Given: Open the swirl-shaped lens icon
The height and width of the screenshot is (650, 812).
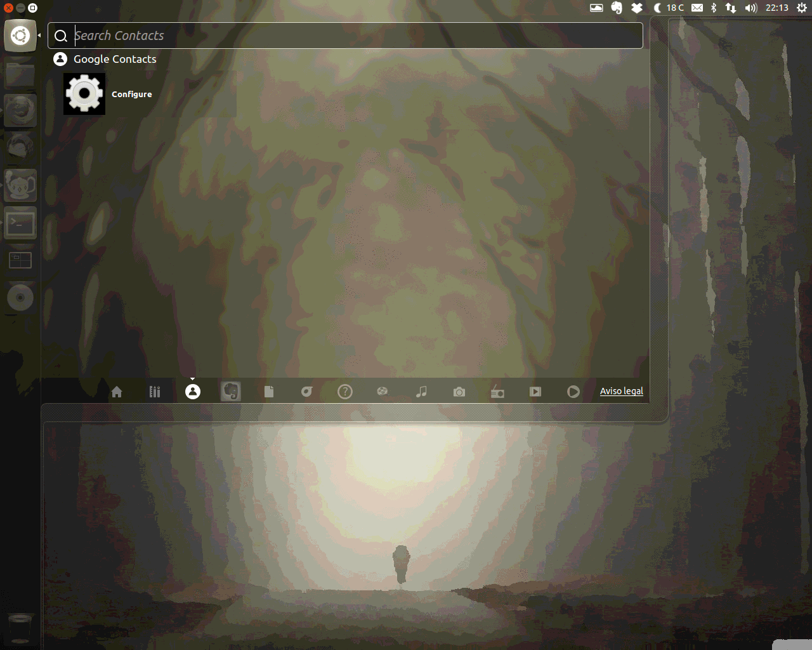Looking at the screenshot, I should tap(307, 392).
